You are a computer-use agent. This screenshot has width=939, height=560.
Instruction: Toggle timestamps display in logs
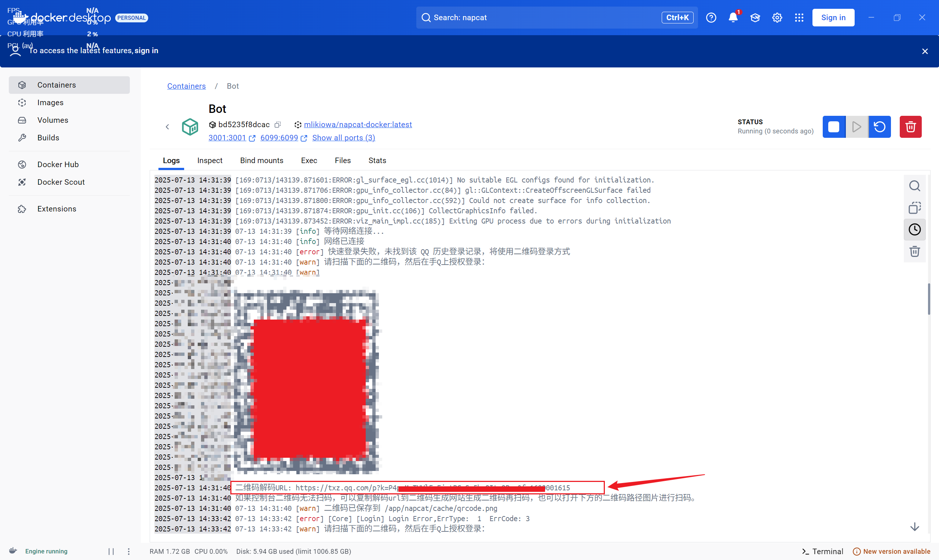click(914, 229)
